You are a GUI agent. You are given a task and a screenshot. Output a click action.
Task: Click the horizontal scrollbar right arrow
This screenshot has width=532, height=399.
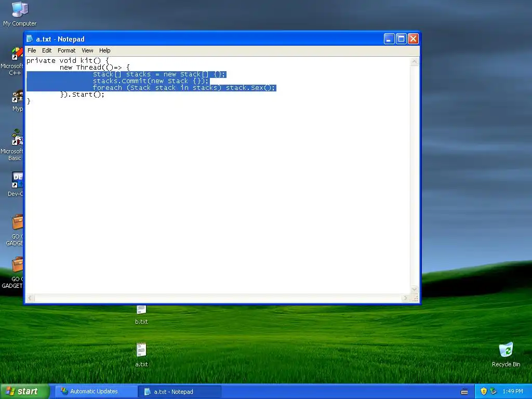coord(405,298)
